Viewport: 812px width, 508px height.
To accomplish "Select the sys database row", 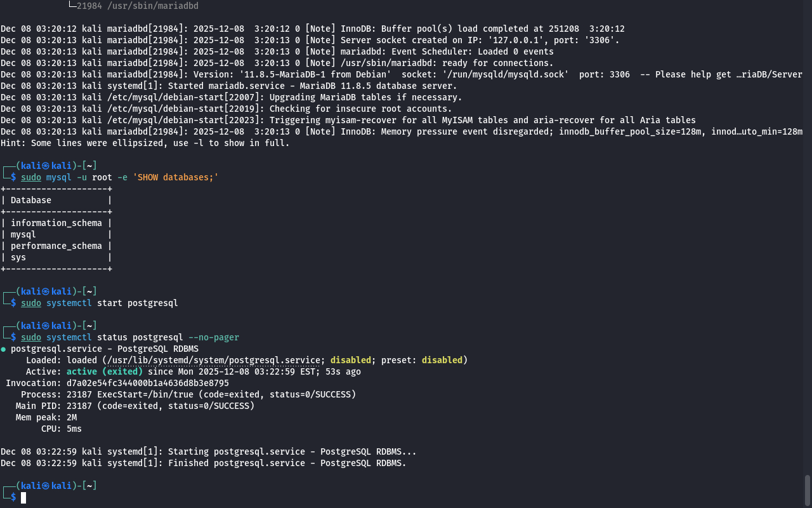I will (18, 257).
